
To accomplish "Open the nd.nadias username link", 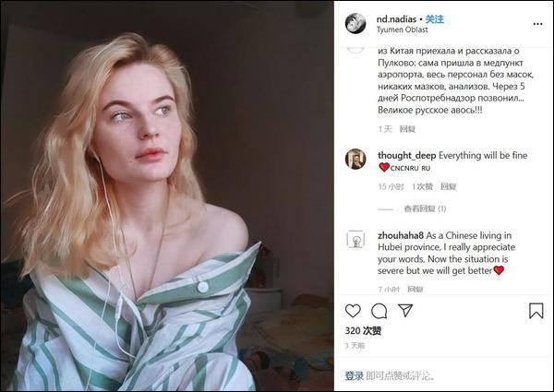I will [x=396, y=19].
